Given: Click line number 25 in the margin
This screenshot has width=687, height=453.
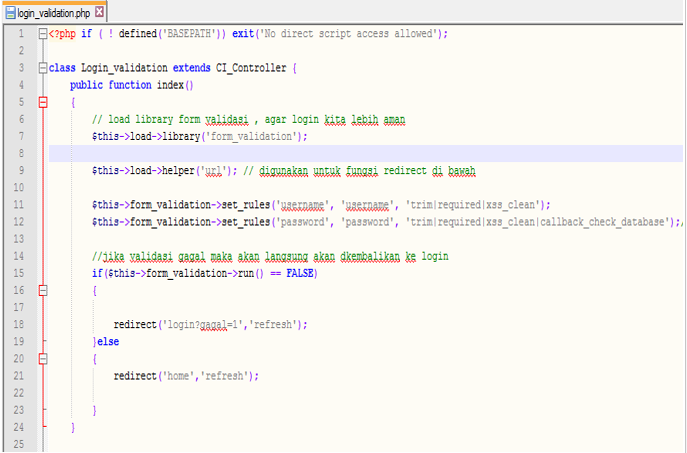Looking at the screenshot, I should pyautogui.click(x=19, y=444).
